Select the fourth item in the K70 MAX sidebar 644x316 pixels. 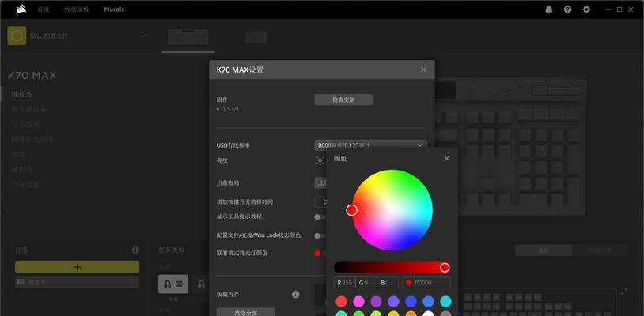[32, 139]
